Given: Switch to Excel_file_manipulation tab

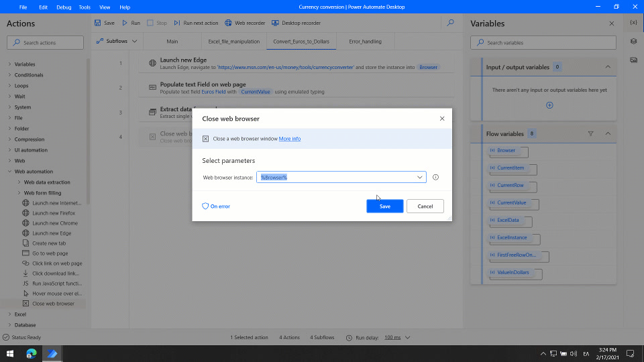Looking at the screenshot, I should tap(233, 42).
